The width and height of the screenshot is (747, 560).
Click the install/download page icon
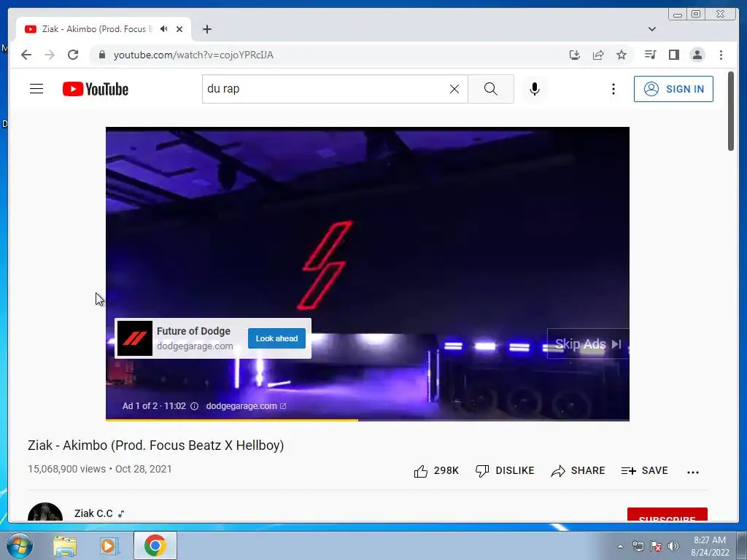tap(575, 55)
